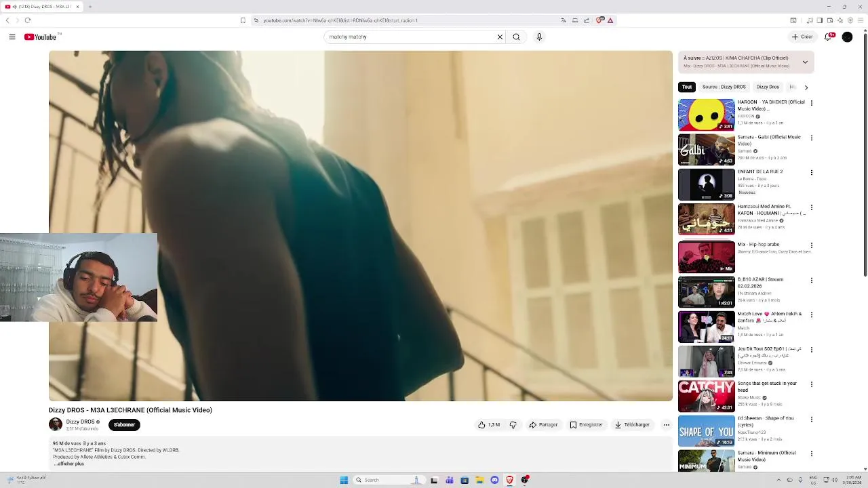
Task: Click Enregistrer to save the video
Action: click(x=586, y=425)
